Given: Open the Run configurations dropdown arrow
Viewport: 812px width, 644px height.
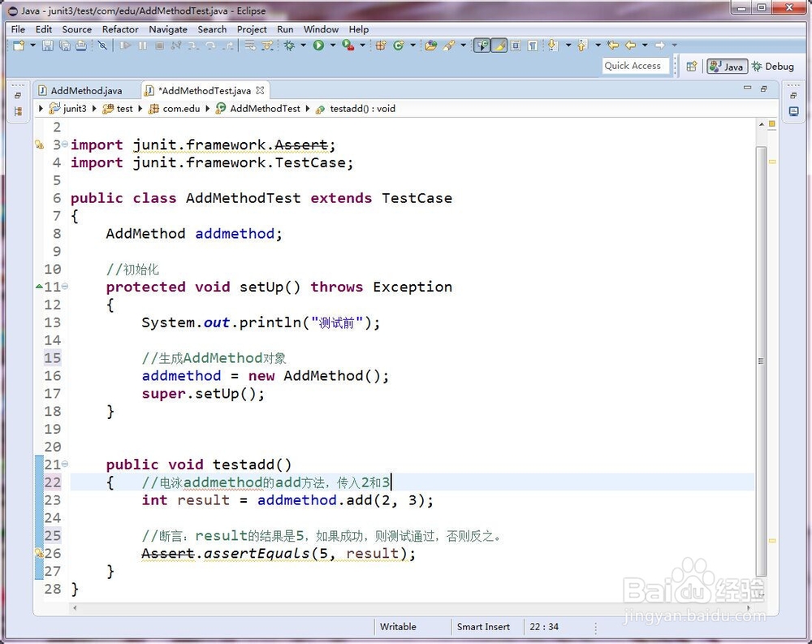Looking at the screenshot, I should 333,45.
